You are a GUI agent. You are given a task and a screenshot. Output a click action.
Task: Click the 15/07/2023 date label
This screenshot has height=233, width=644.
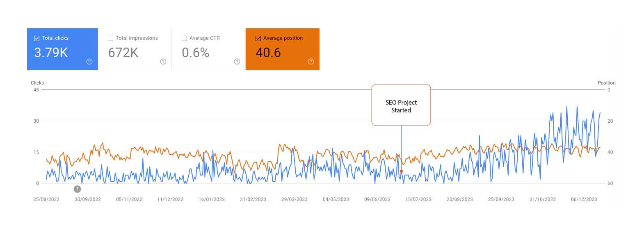pos(418,199)
